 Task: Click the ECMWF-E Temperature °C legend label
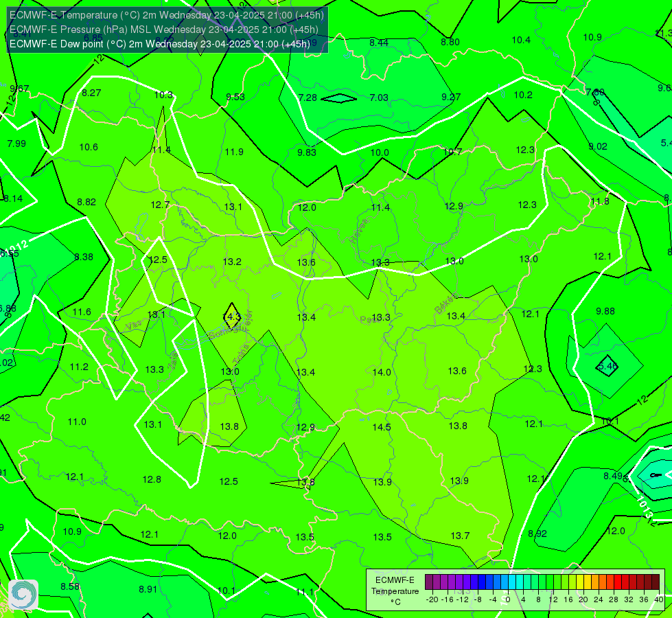pyautogui.click(x=395, y=591)
